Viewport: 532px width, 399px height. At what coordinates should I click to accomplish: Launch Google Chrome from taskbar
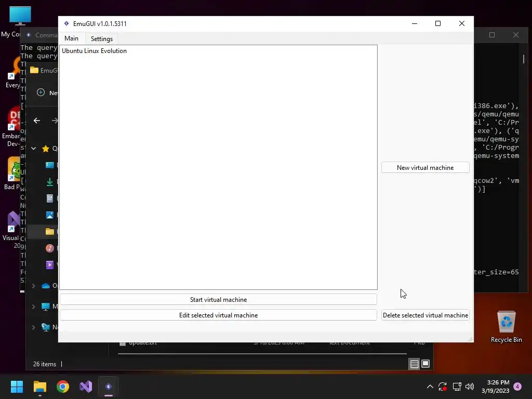click(x=63, y=387)
